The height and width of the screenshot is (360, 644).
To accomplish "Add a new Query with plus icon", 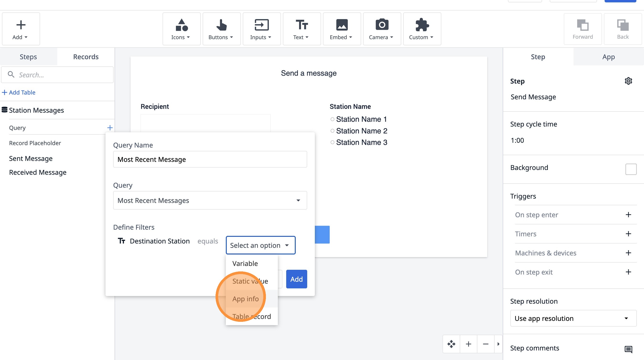I will coord(110,128).
